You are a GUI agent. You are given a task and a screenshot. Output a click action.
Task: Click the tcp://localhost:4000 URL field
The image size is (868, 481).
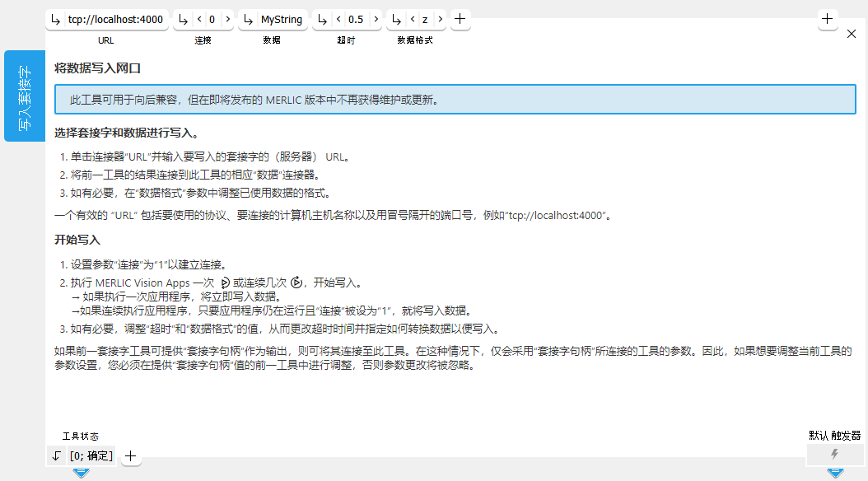pos(115,20)
